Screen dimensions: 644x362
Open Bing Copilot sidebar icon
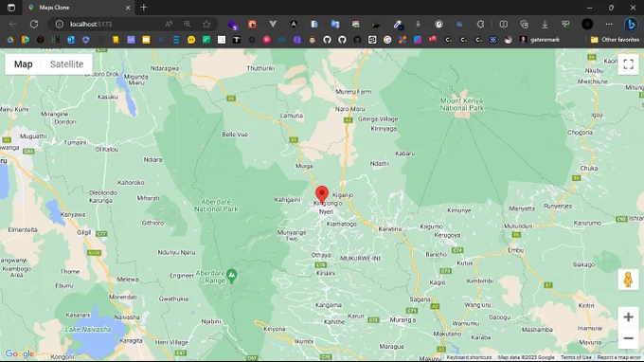pos(631,25)
